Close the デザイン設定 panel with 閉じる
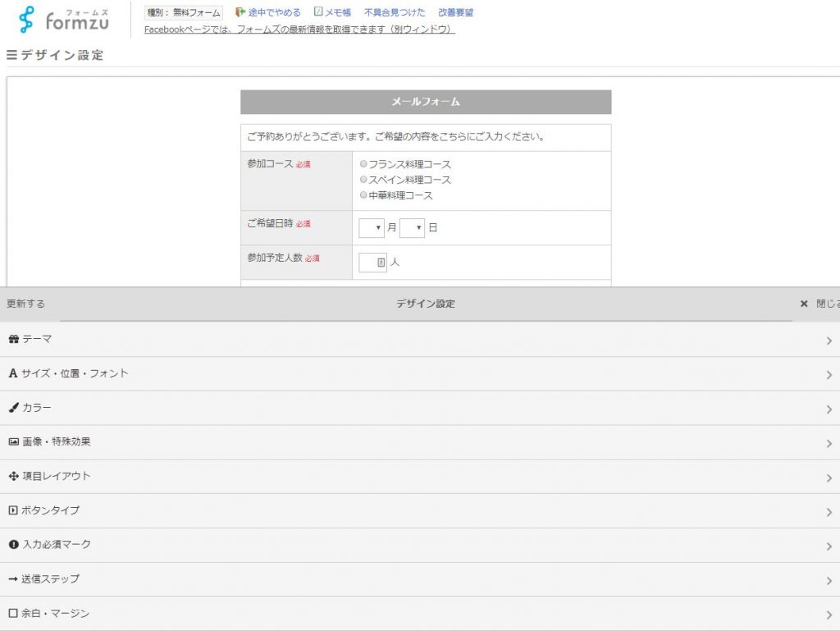The image size is (840, 631). click(x=819, y=304)
